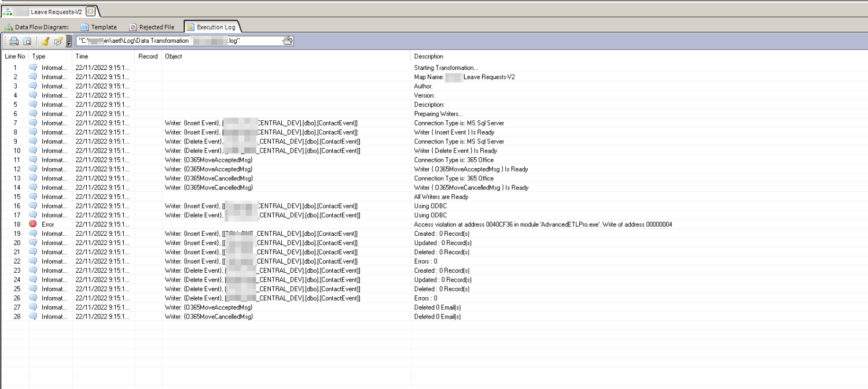This screenshot has height=389, width=868.
Task: Click the Line No column header
Action: click(15, 57)
